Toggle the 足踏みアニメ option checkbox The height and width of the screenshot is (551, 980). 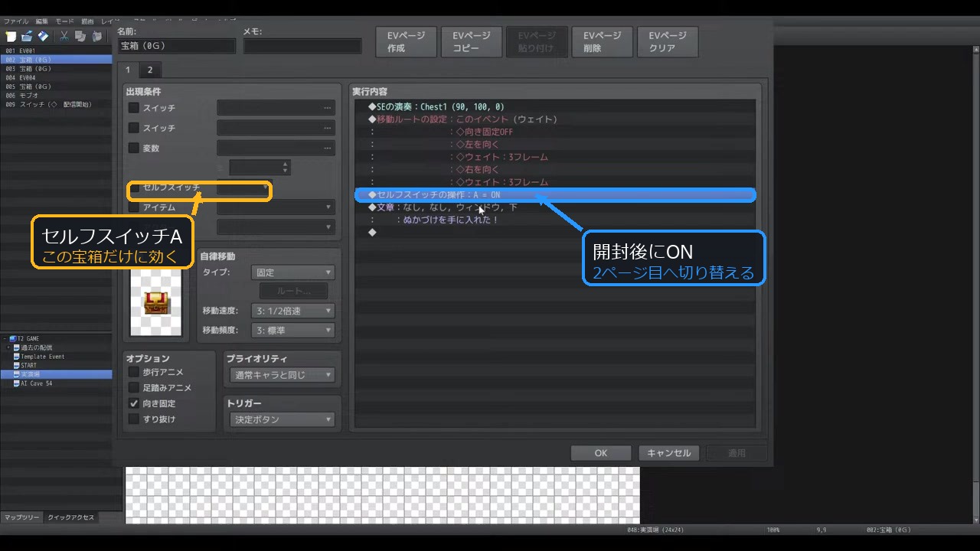coord(134,388)
